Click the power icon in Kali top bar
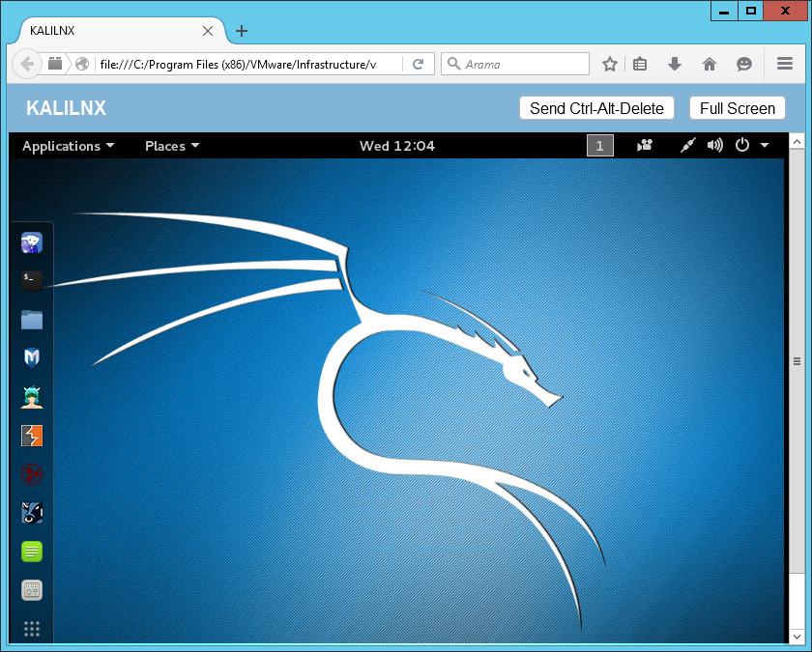 (x=742, y=145)
